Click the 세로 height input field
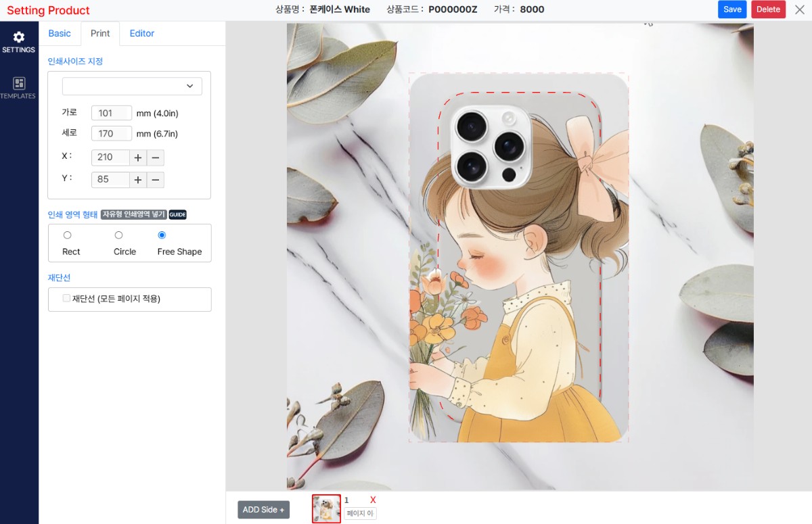This screenshot has height=524, width=812. (x=112, y=134)
